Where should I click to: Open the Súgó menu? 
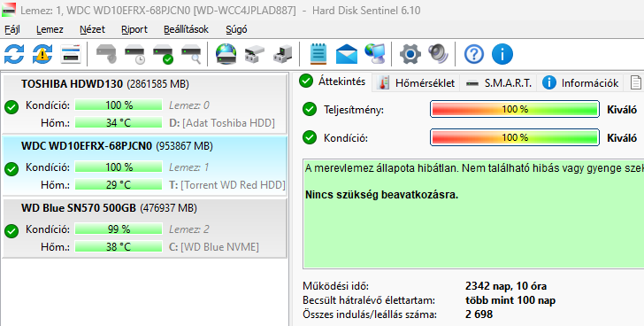[236, 29]
